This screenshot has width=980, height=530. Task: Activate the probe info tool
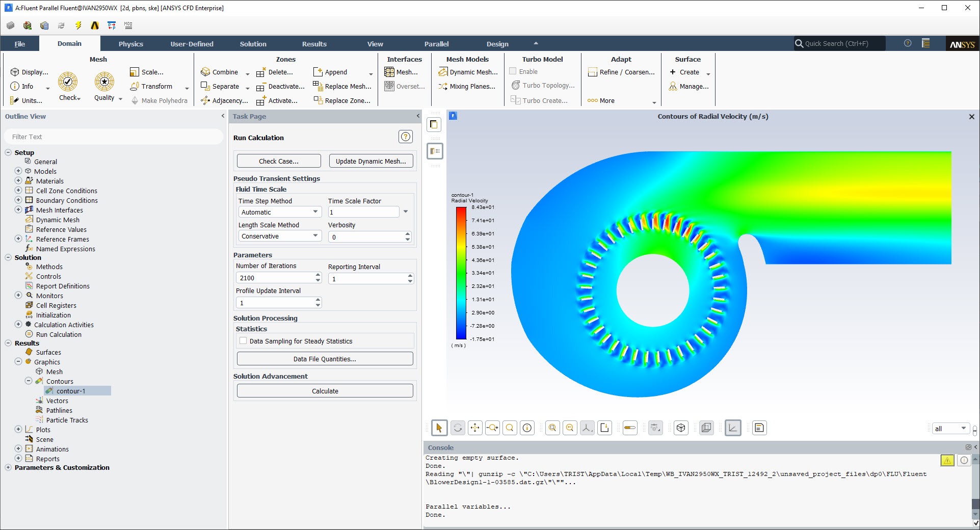click(527, 428)
